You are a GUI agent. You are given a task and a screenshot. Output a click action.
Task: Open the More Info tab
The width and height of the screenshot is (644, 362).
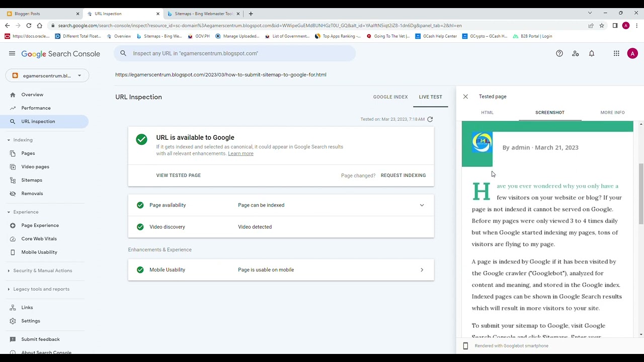[612, 113]
